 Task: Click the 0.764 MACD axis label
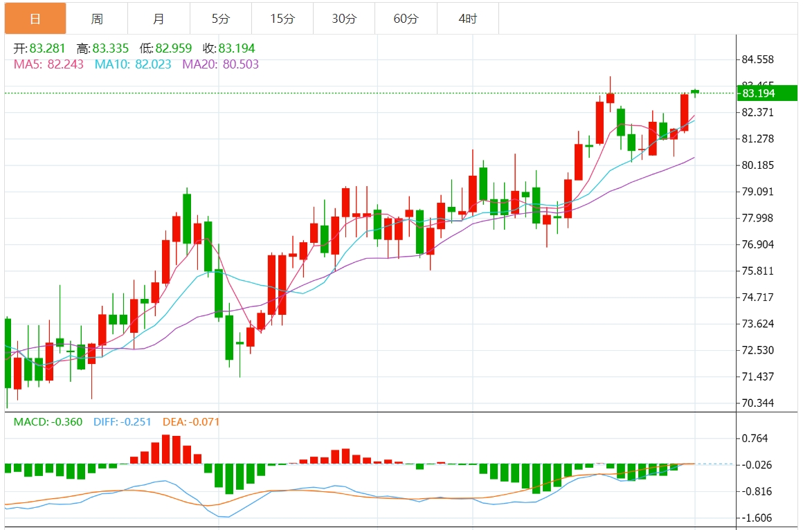click(x=755, y=439)
